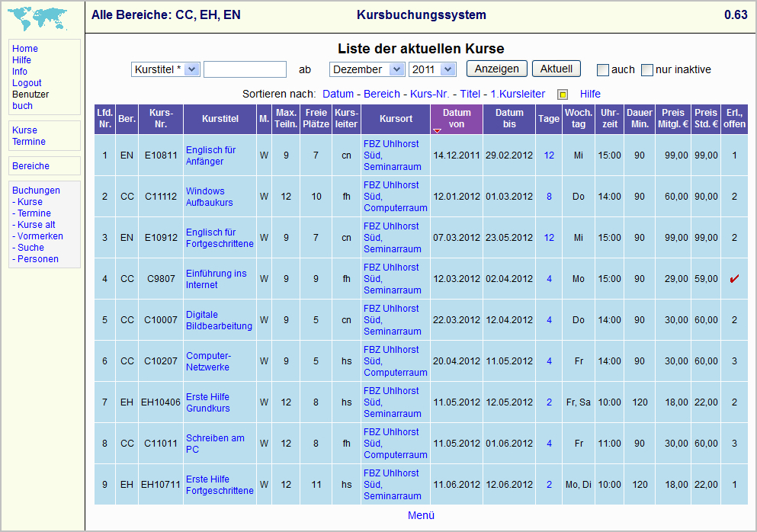The width and height of the screenshot is (757, 532).
Task: Click the Aktuell button
Action: pos(557,69)
